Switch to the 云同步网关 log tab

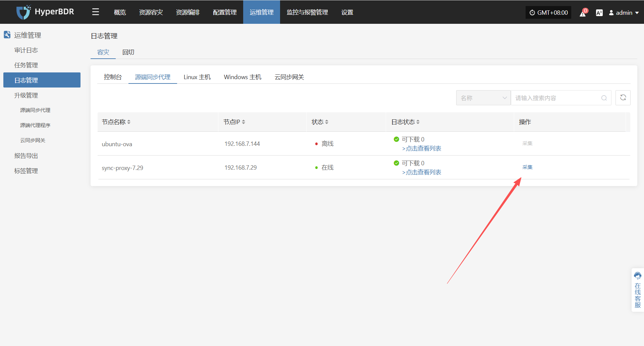[289, 77]
